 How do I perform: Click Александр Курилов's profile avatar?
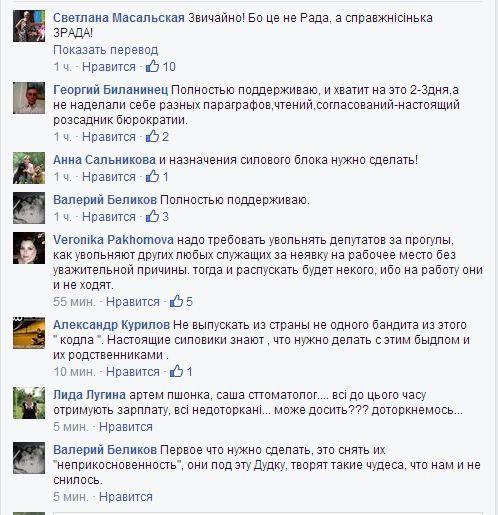coord(29,333)
